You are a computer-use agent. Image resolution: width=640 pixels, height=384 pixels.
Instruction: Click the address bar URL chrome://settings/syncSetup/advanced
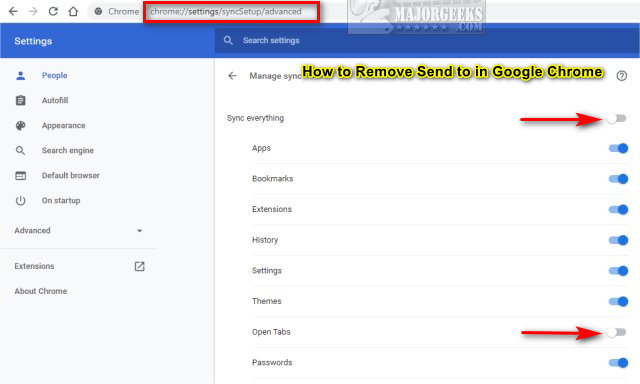pos(226,11)
